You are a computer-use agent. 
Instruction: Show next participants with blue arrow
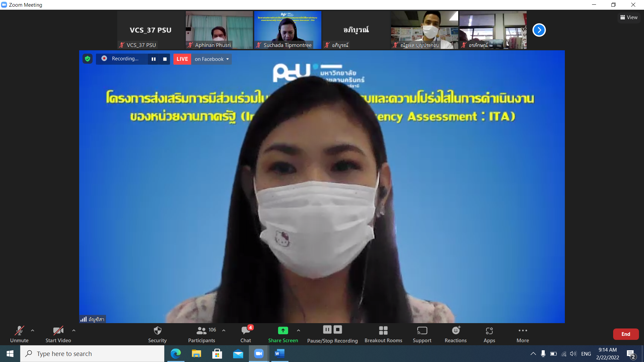[539, 30]
